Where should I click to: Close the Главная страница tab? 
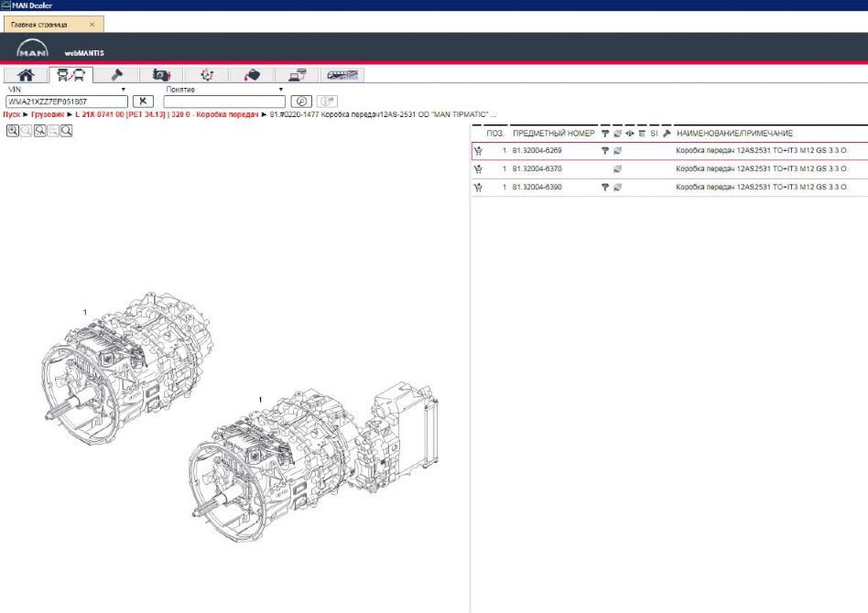[92, 24]
